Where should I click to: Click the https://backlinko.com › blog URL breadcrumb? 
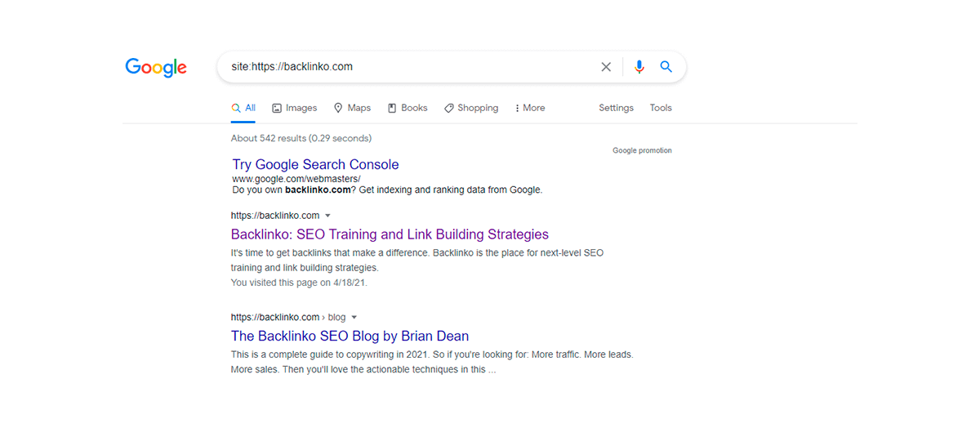click(x=288, y=317)
